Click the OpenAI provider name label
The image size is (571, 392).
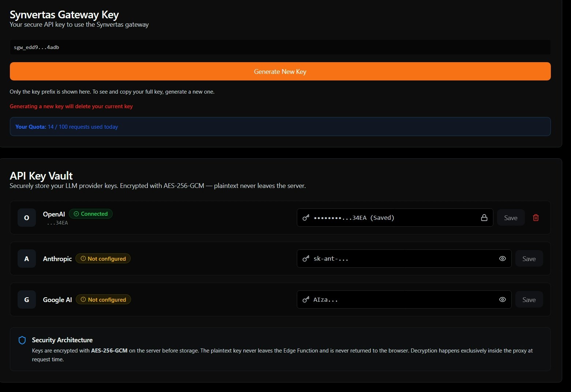tap(54, 214)
